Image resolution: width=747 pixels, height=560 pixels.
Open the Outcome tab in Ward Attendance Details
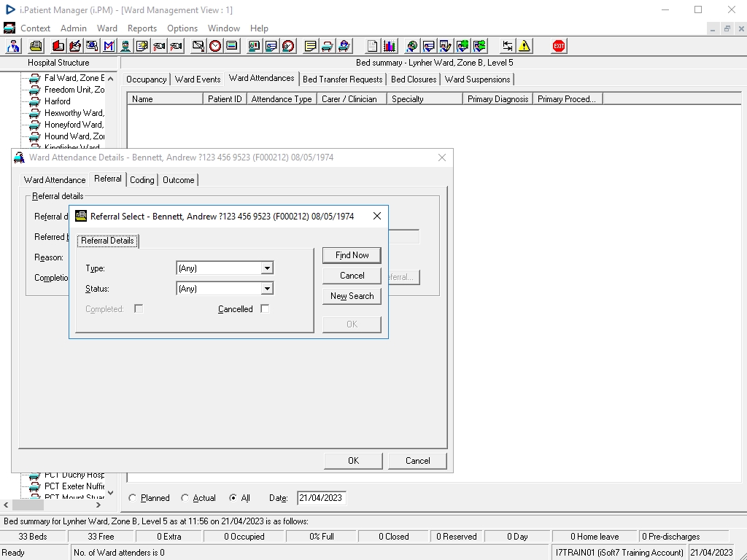coord(179,180)
